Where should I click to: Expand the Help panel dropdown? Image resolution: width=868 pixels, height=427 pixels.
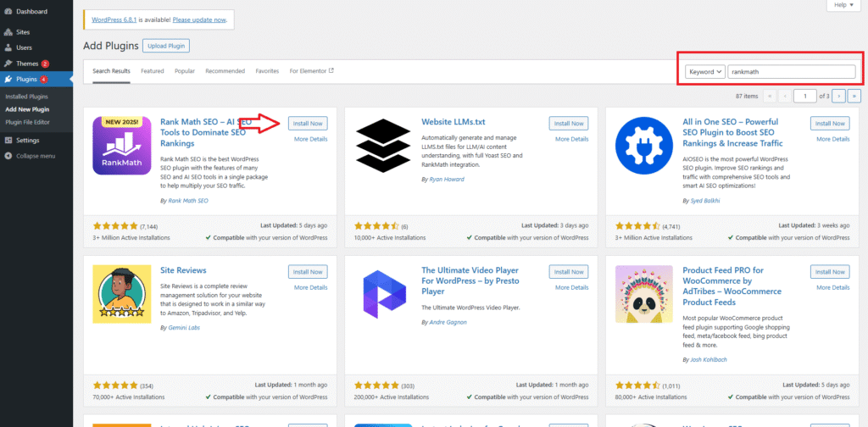point(843,5)
